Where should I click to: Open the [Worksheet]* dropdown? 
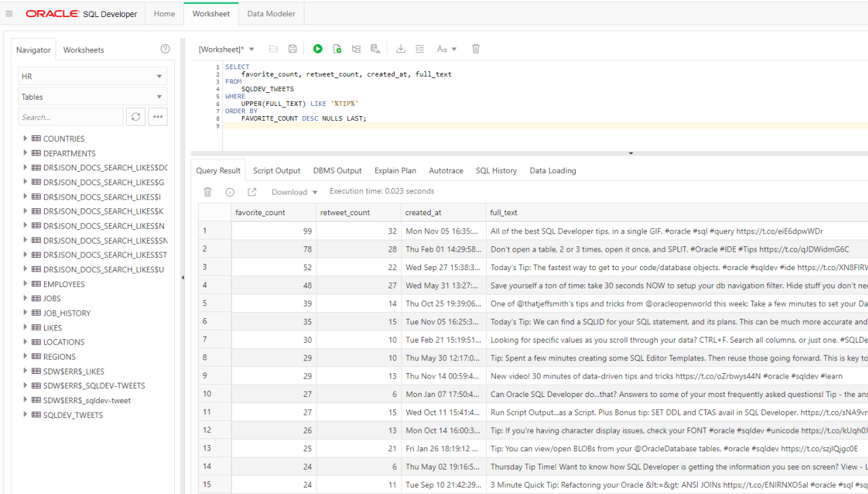(x=226, y=49)
